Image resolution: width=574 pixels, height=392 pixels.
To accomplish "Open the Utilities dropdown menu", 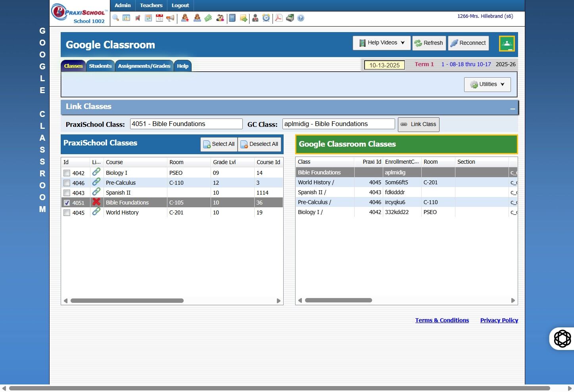I will point(487,84).
